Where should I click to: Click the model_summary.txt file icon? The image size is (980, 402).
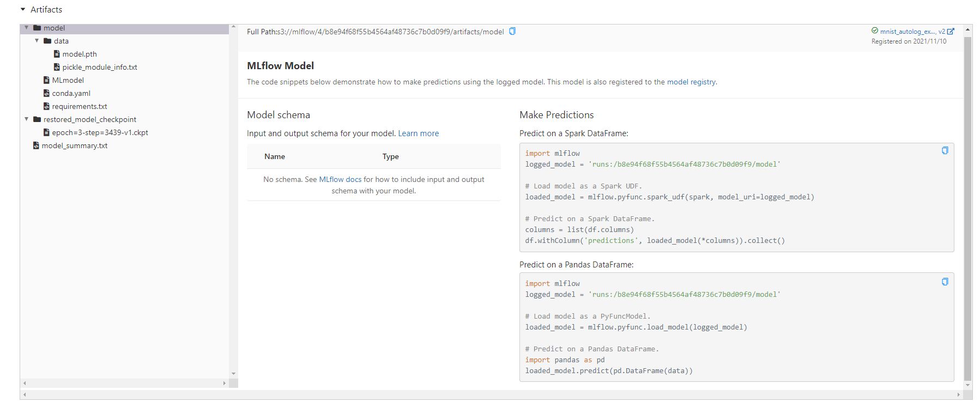click(36, 145)
